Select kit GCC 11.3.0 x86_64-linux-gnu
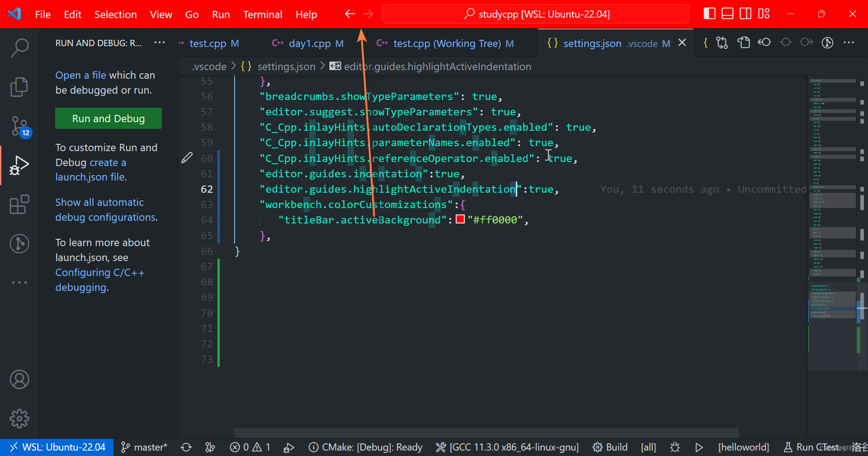This screenshot has height=456, width=868. 507,447
